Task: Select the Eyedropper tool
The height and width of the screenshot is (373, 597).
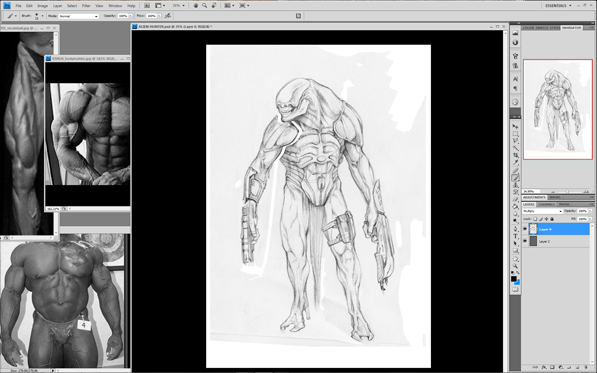Action: 515,163
